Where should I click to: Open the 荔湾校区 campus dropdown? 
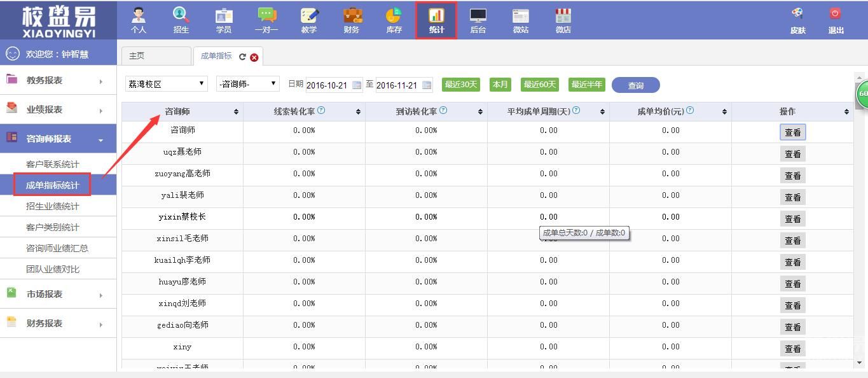(x=167, y=84)
